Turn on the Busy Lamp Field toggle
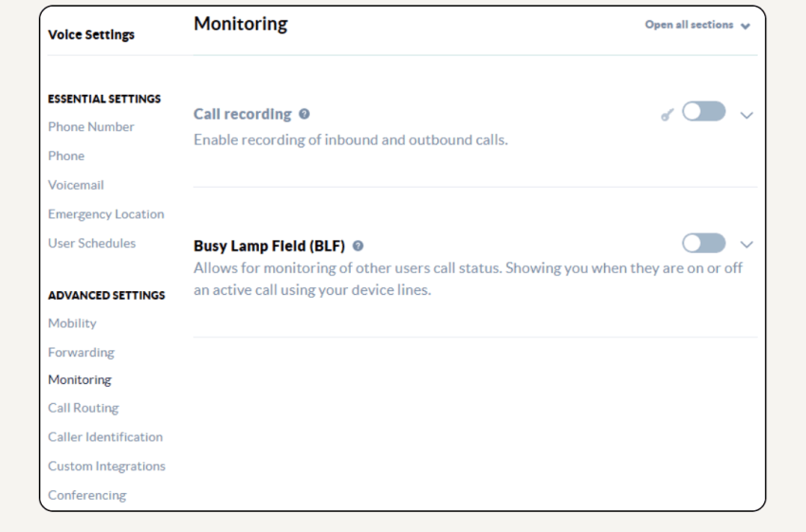Viewport: 806px width, 532px height. pos(704,243)
